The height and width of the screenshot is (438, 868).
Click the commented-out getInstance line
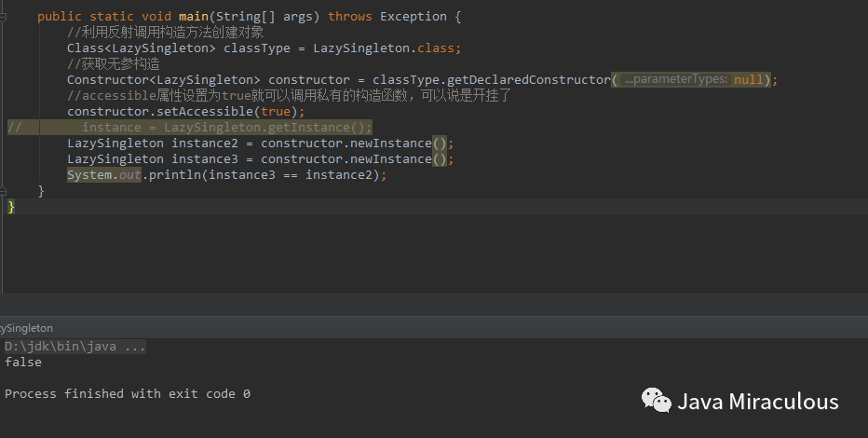pyautogui.click(x=226, y=128)
